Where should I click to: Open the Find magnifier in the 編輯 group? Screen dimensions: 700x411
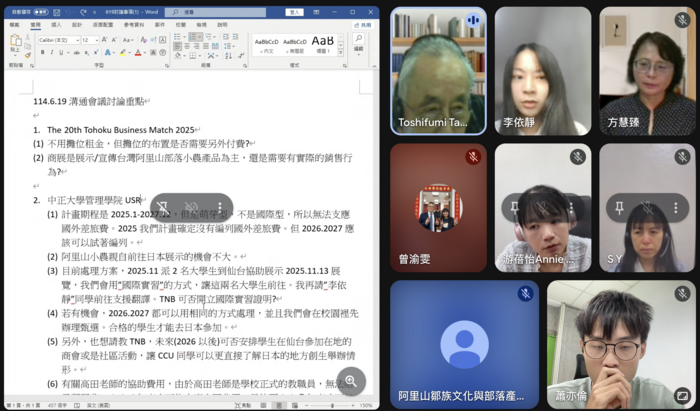coord(358,38)
